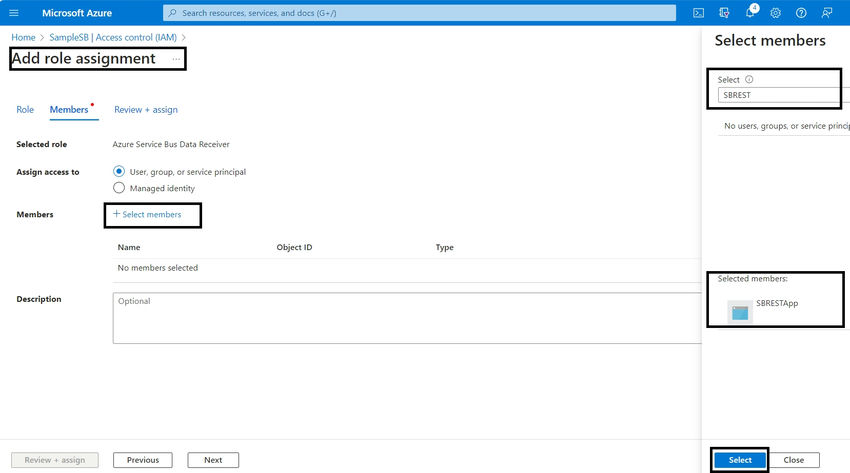Open the Help question mark icon
This screenshot has height=473, width=850.
pos(801,13)
